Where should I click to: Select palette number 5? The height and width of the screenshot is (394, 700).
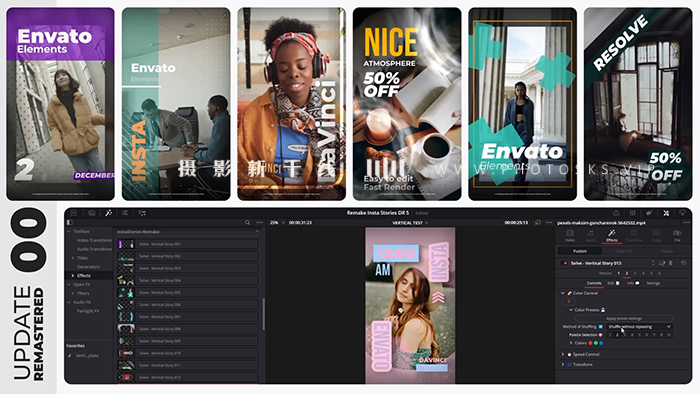[x=639, y=335]
